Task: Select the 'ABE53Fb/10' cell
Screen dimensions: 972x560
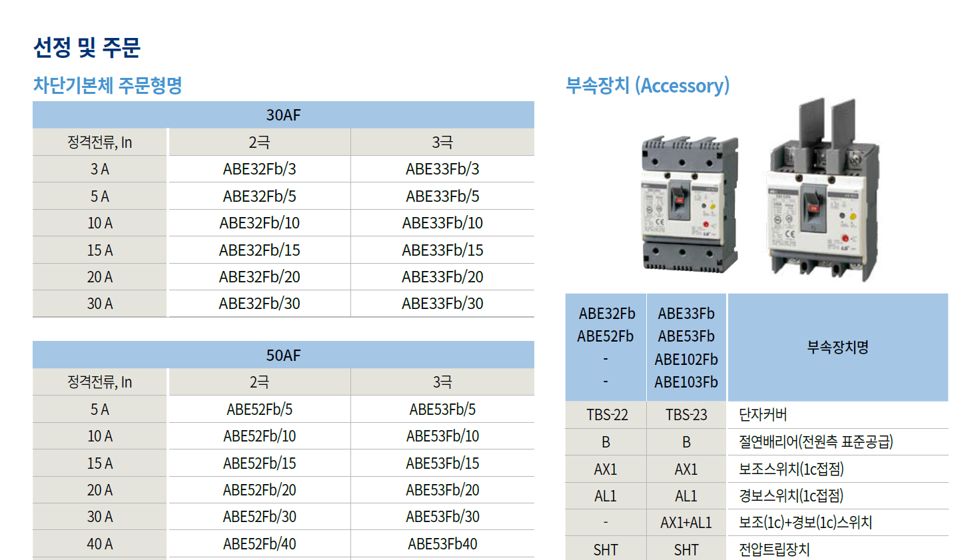Action: click(442, 436)
